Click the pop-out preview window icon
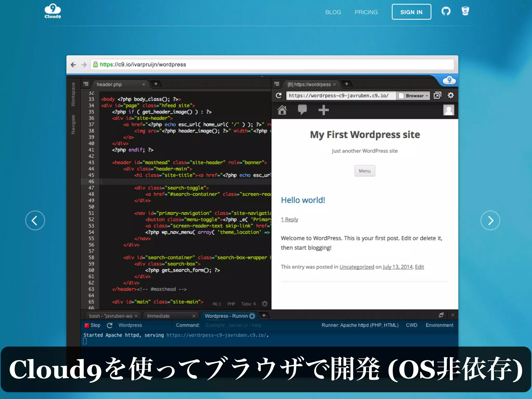The width and height of the screenshot is (532, 399). click(437, 96)
